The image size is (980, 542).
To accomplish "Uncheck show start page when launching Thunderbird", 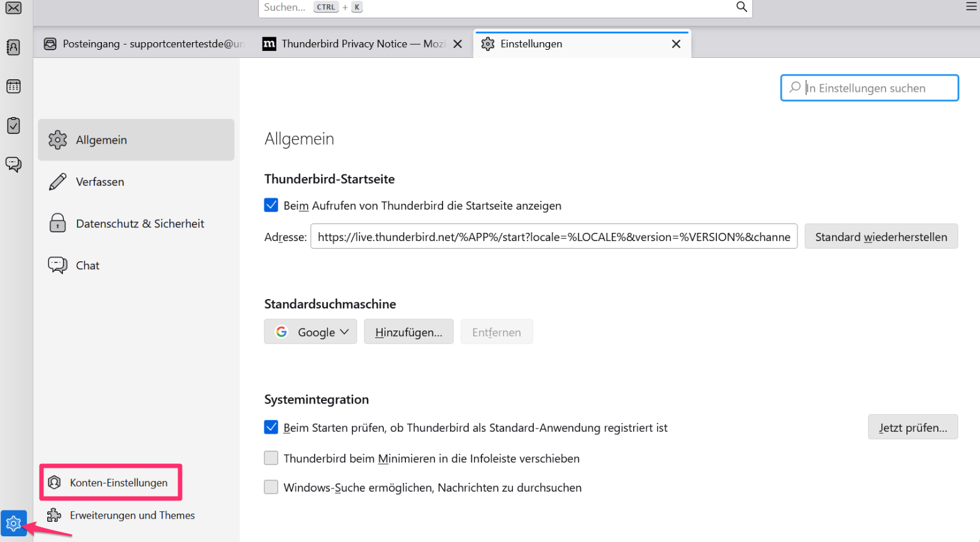I will [x=271, y=205].
